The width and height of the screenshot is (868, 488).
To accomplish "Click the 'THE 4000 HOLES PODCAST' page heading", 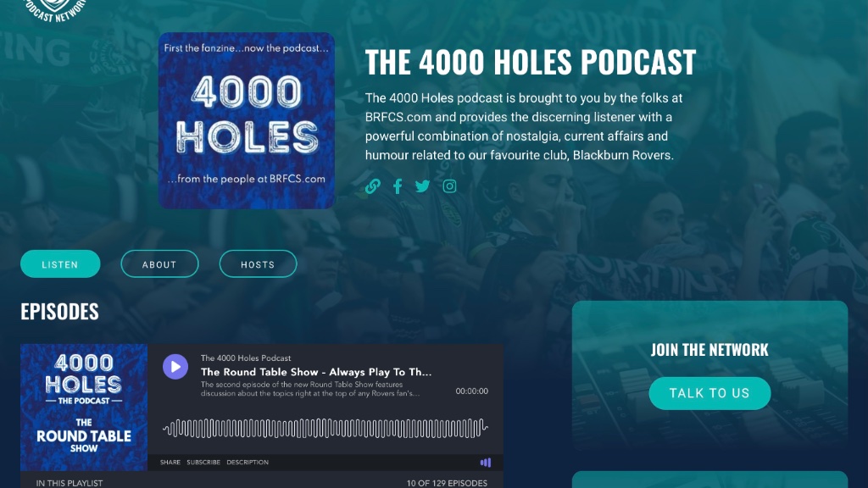I will pyautogui.click(x=531, y=61).
